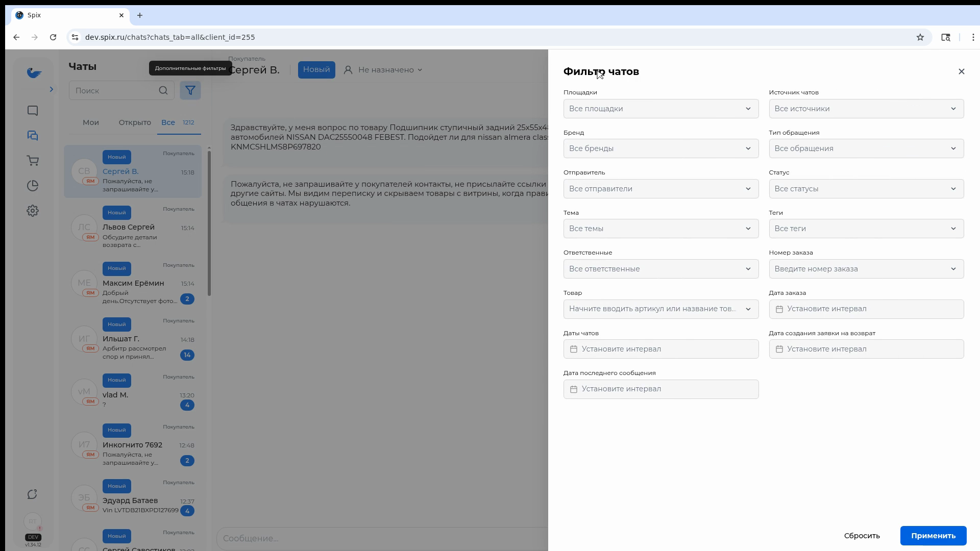Close the Фильтр чатов panel
The height and width of the screenshot is (551, 980).
click(x=961, y=71)
